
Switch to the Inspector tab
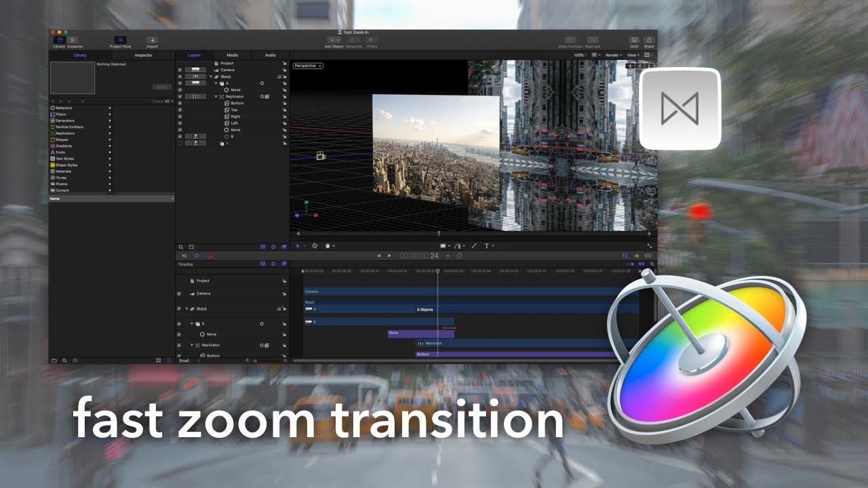[143, 55]
